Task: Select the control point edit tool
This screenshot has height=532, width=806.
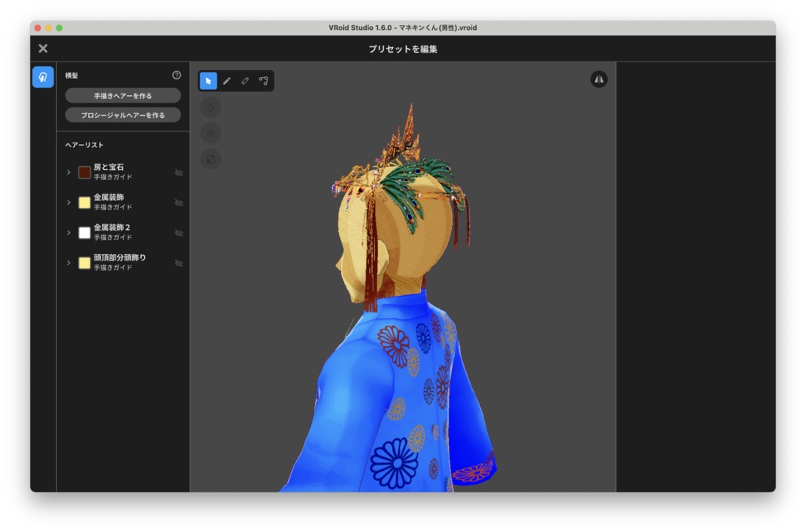Action: [264, 81]
